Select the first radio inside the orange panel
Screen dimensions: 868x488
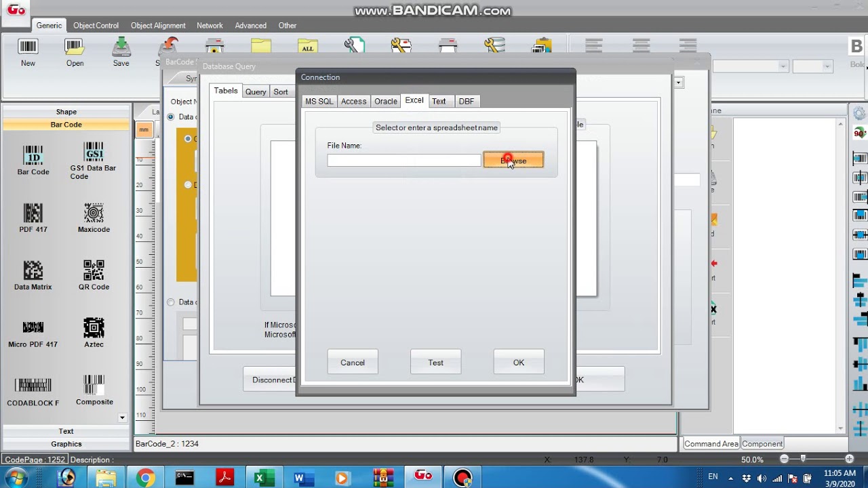pos(188,138)
